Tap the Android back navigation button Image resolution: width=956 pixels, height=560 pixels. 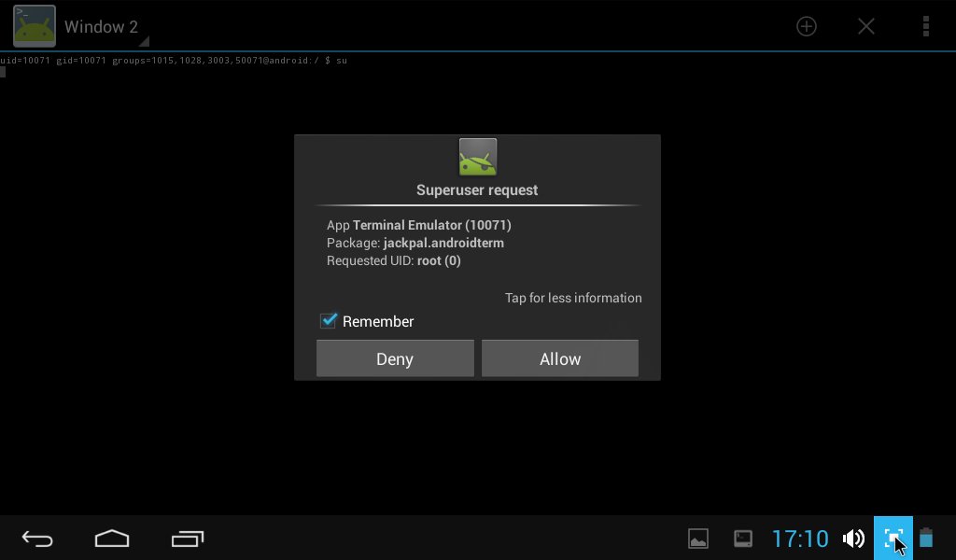(x=37, y=539)
